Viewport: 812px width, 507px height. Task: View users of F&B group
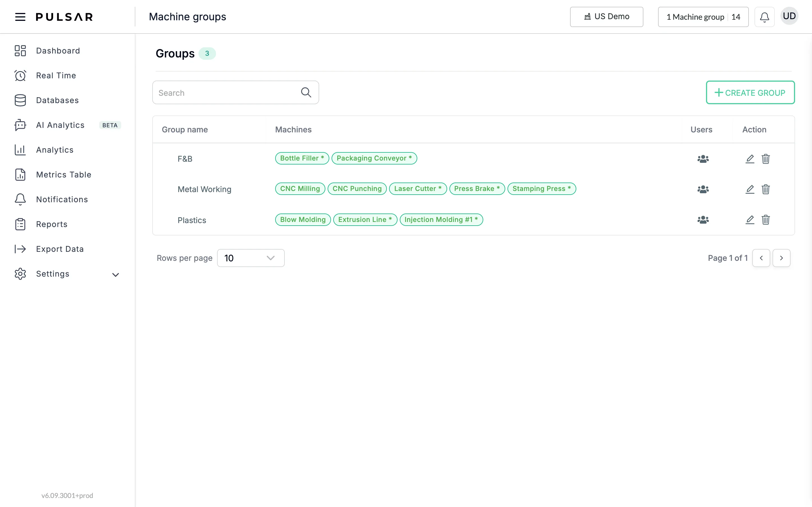[x=703, y=159]
